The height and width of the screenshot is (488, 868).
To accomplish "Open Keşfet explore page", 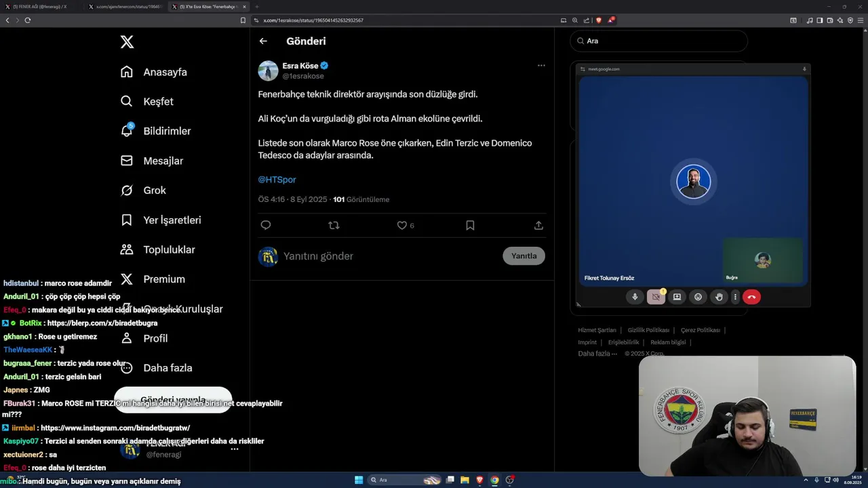I will (147, 102).
